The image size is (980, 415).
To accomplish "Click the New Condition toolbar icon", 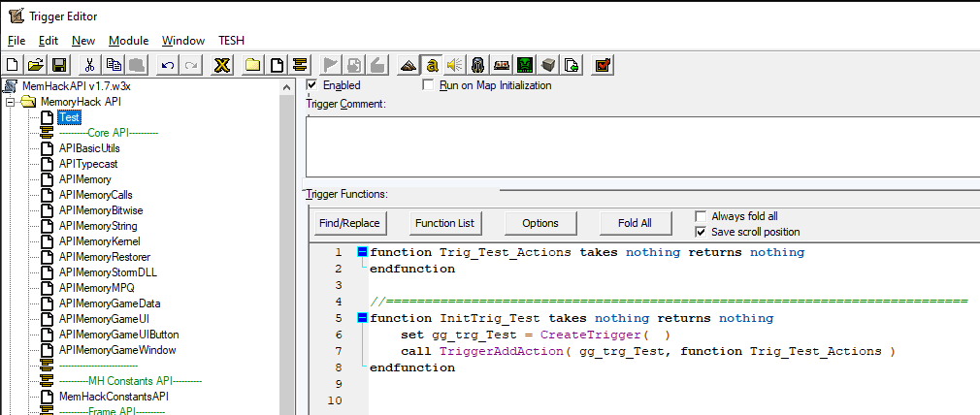I will (354, 65).
